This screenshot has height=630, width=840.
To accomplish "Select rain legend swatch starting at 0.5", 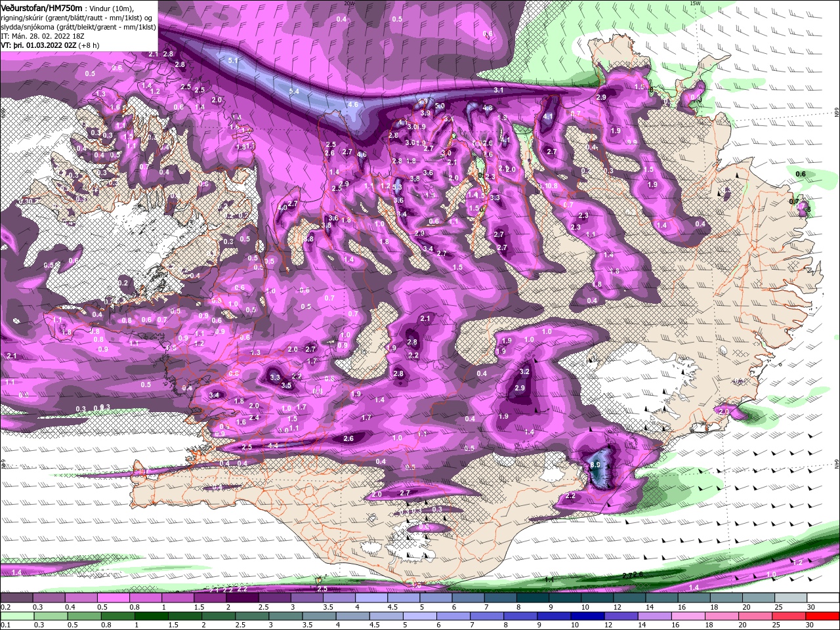I will [x=85, y=616].
